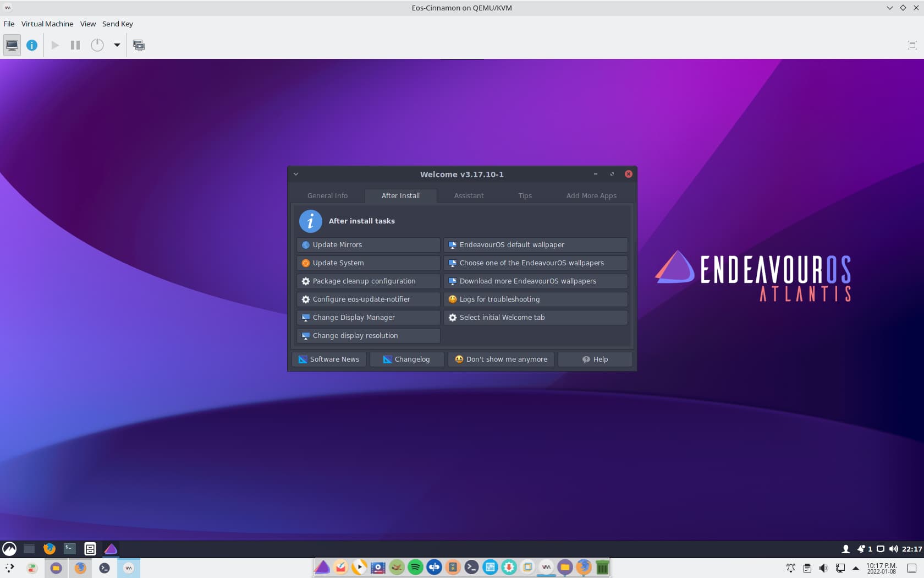Click the blue info icon beside After install tasks

[x=311, y=221]
